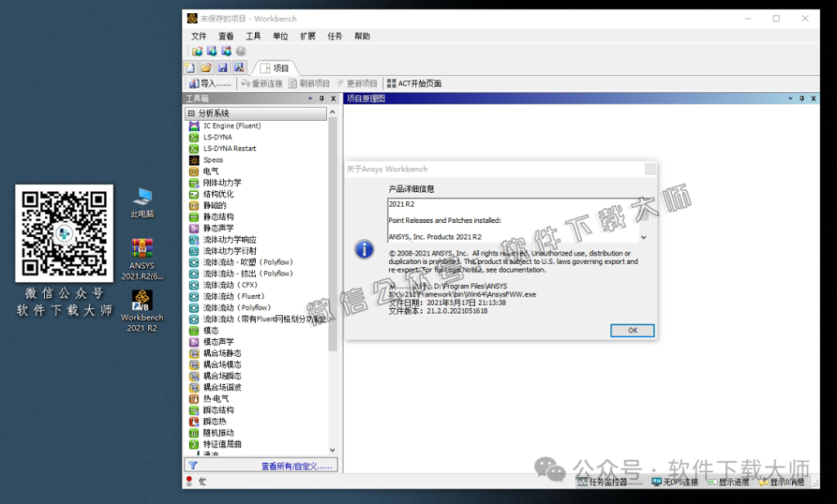The height and width of the screenshot is (504, 837).
Task: Click the toolbox scrollbar down arrow
Action: click(332, 448)
